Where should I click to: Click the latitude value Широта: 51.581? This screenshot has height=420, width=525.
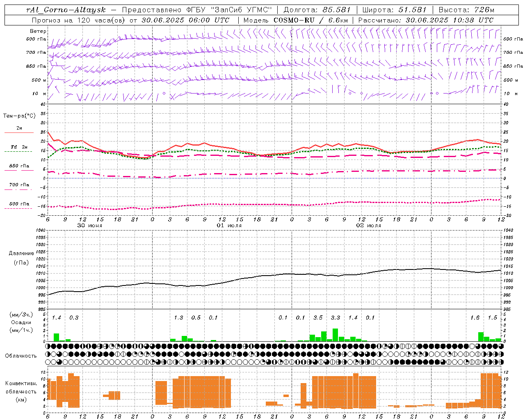(x=394, y=10)
